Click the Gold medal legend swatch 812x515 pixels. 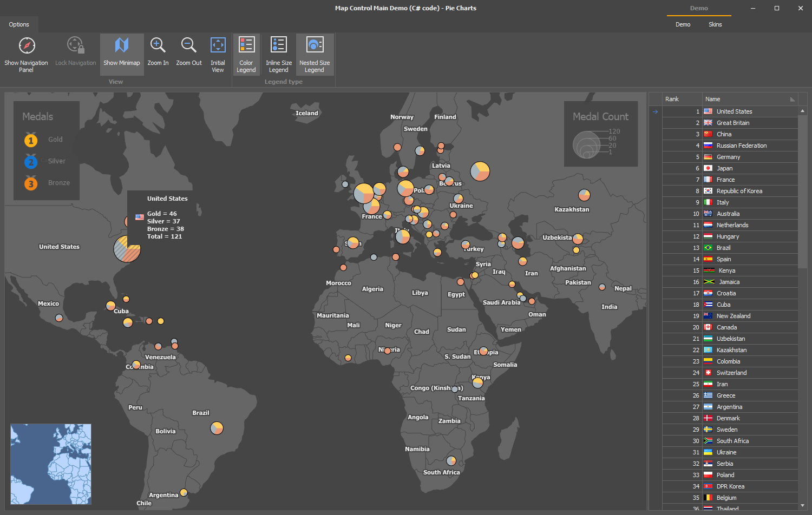point(31,140)
